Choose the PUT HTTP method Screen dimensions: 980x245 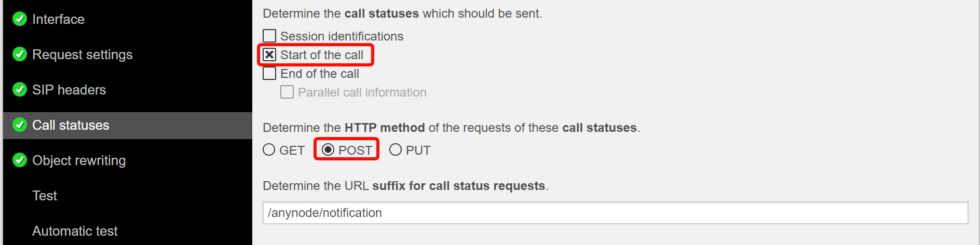tap(396, 150)
